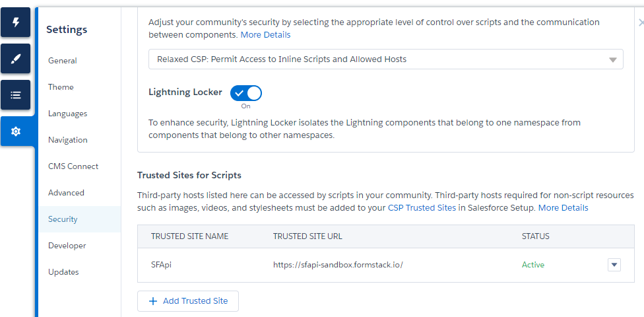Open the Page Structure list icon

pyautogui.click(x=16, y=95)
